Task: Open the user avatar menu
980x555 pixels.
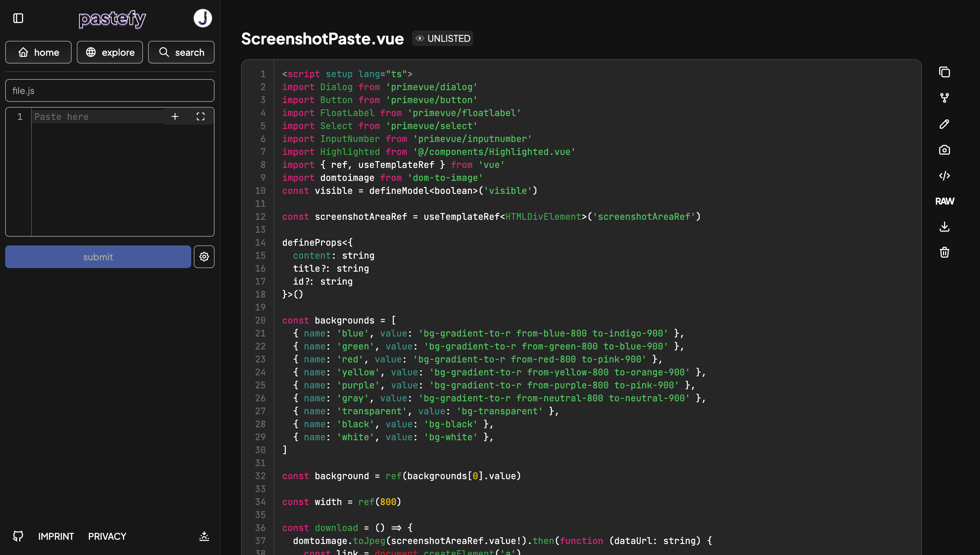Action: point(203,18)
